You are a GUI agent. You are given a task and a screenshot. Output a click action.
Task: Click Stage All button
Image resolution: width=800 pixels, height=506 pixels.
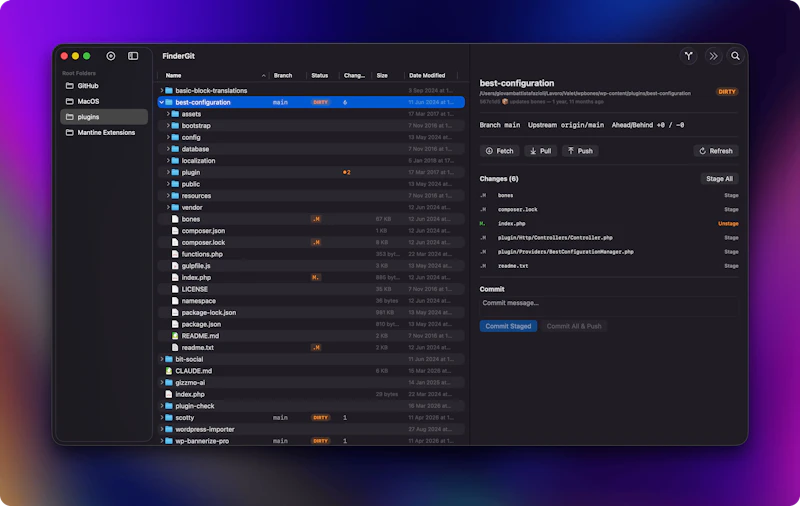click(719, 179)
